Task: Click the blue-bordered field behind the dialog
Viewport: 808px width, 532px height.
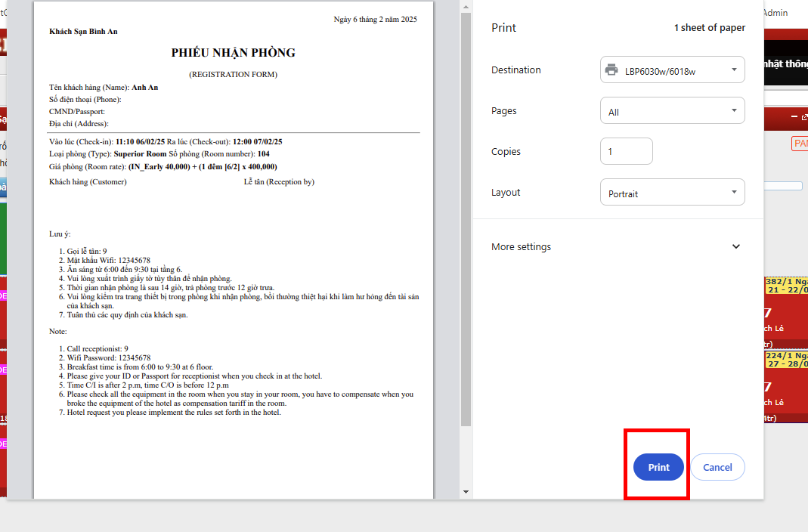Action: pos(783,185)
